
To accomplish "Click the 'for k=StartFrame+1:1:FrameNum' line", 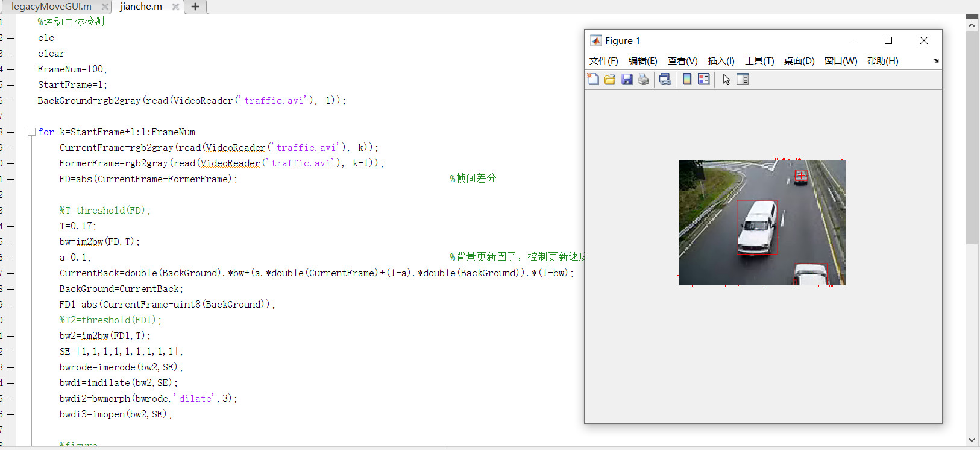I will [116, 132].
